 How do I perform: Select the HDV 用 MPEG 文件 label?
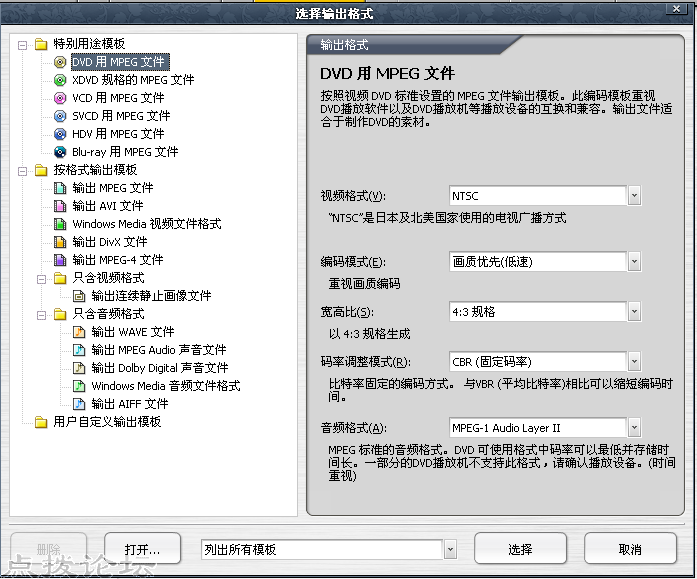click(118, 134)
